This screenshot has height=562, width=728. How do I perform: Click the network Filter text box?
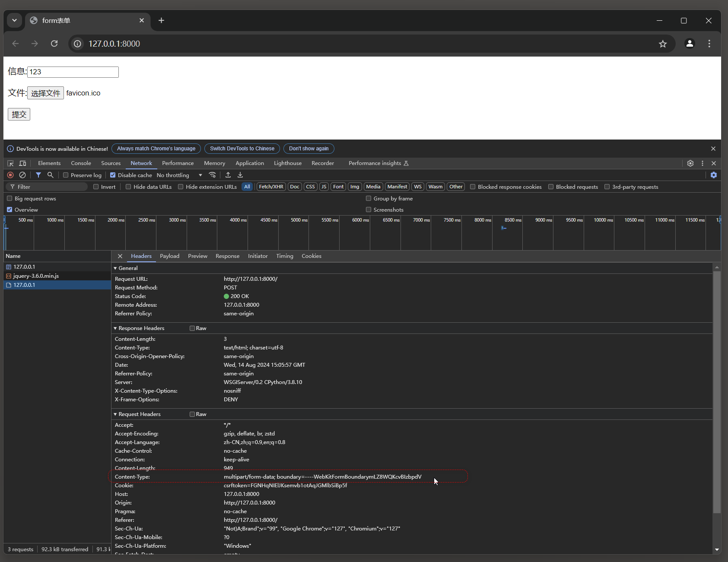click(x=48, y=187)
